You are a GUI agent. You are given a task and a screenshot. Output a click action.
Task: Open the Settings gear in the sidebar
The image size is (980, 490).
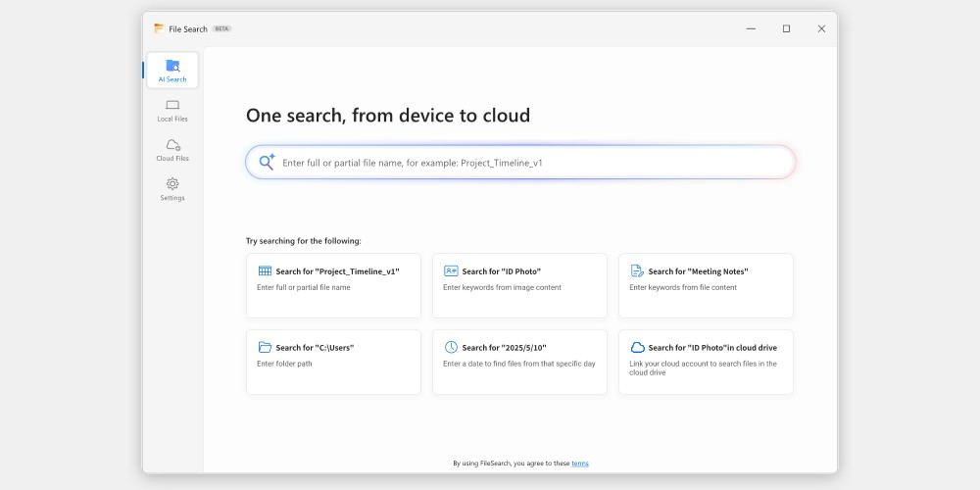click(172, 184)
